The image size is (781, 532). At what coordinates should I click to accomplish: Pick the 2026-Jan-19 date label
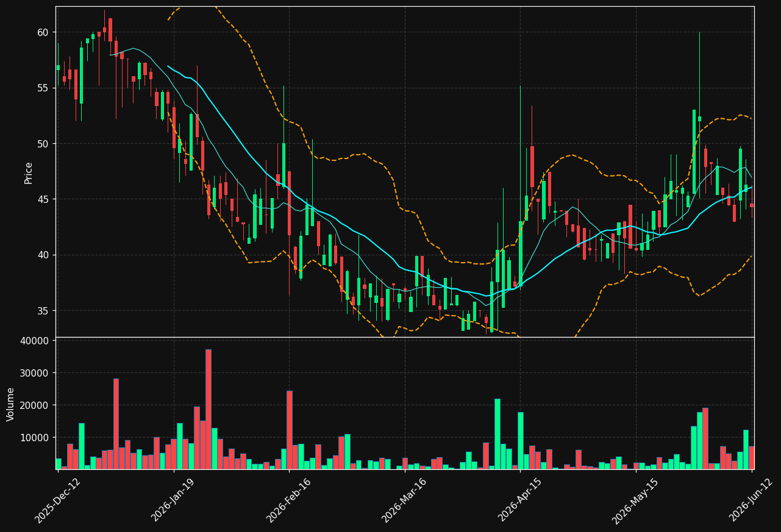pyautogui.click(x=173, y=500)
